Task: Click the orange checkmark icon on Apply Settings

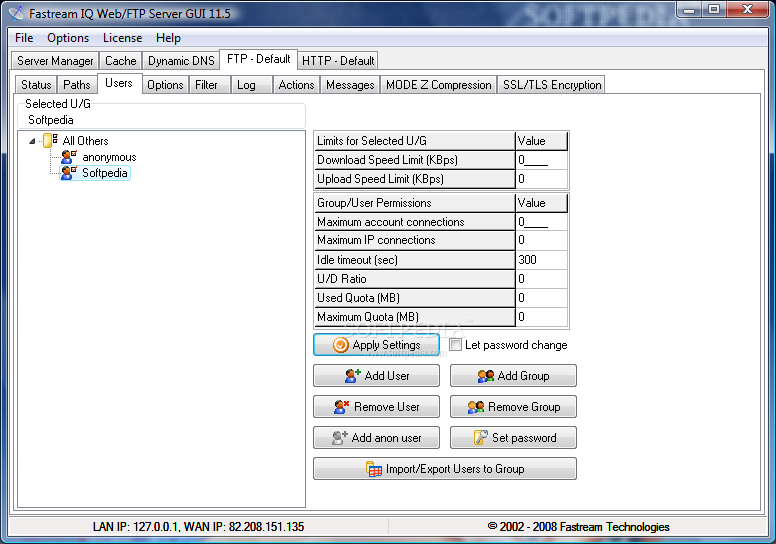Action: pos(340,345)
